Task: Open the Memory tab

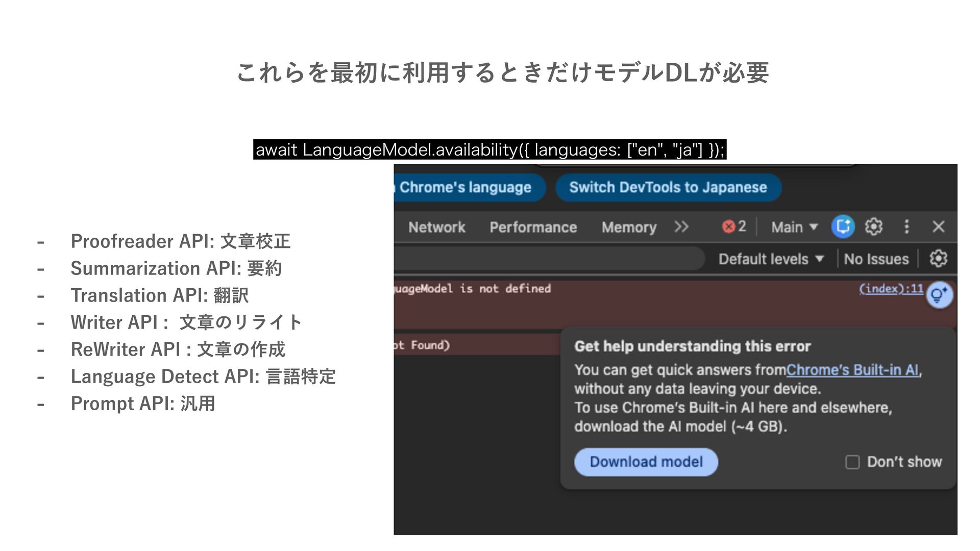Action: [x=629, y=228]
